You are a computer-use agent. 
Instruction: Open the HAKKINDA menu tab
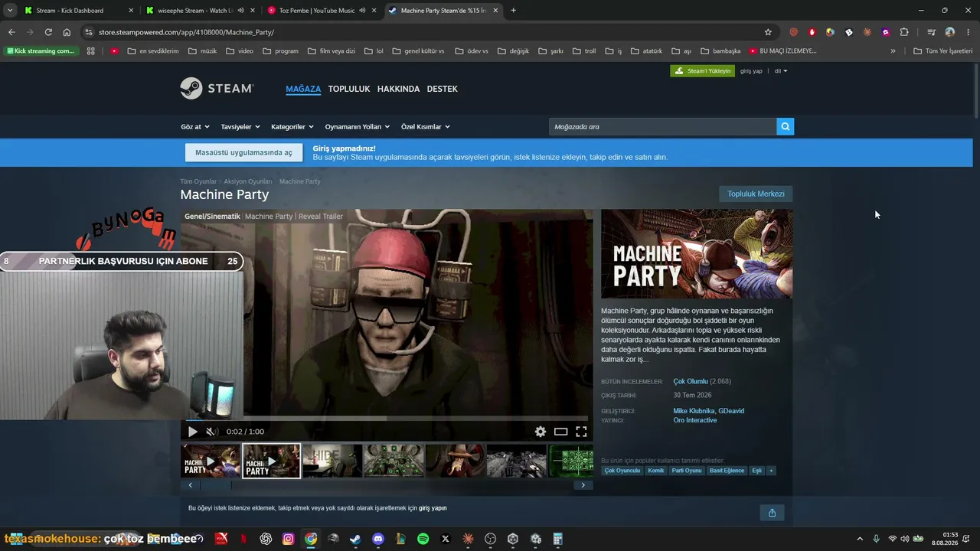398,89
